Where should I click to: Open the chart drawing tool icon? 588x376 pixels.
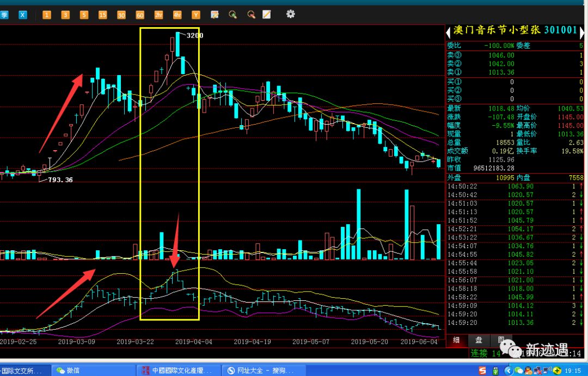[x=215, y=15]
